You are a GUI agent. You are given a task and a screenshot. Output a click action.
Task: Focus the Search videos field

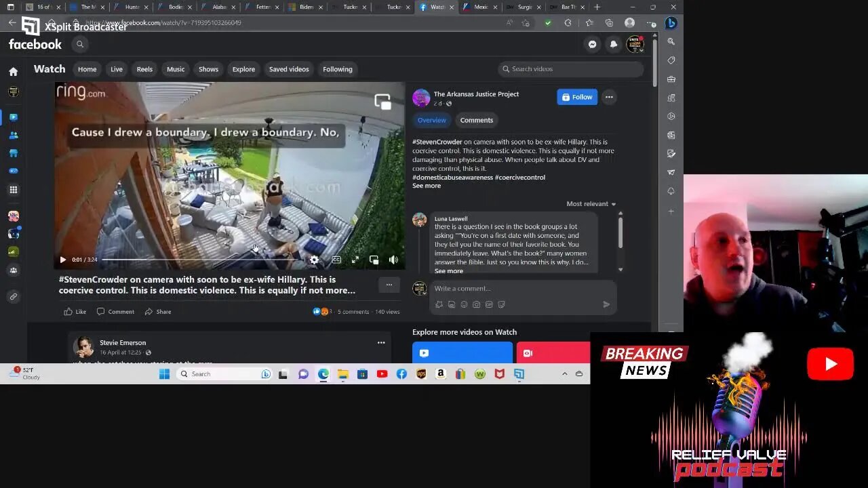[x=570, y=69]
